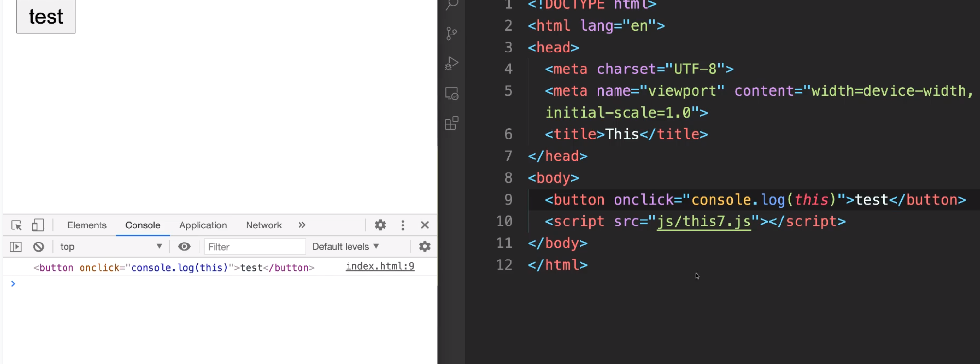Clear the console with the ban icon

coord(39,247)
